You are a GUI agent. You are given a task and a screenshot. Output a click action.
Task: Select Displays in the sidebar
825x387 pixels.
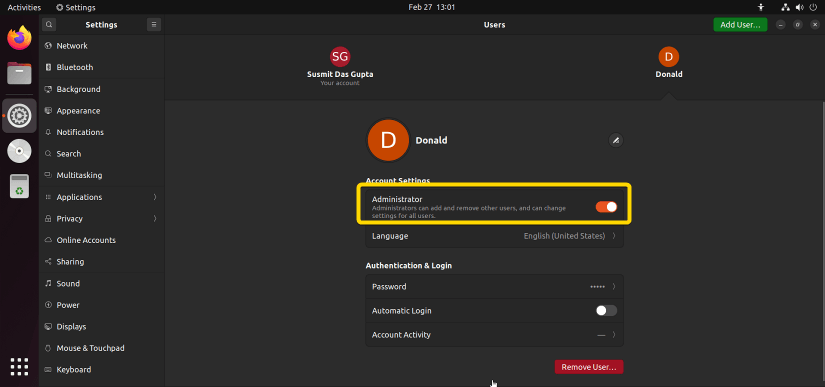pos(102,327)
